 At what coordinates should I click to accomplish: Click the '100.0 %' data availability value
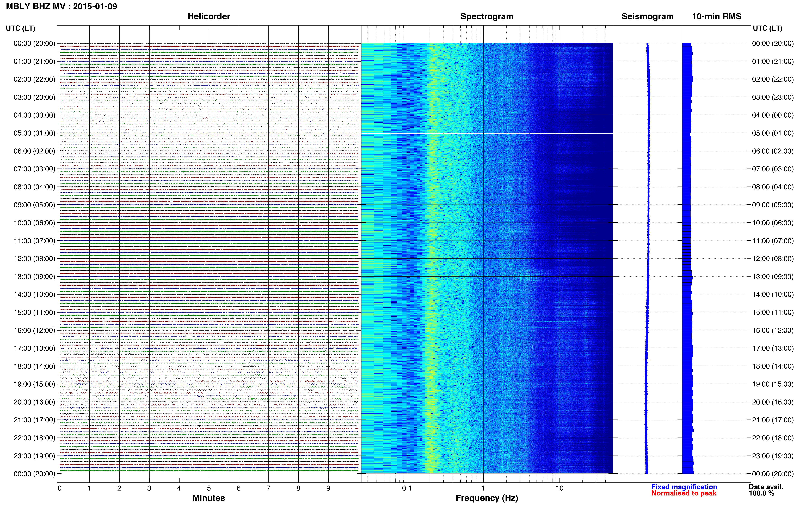[x=761, y=493]
